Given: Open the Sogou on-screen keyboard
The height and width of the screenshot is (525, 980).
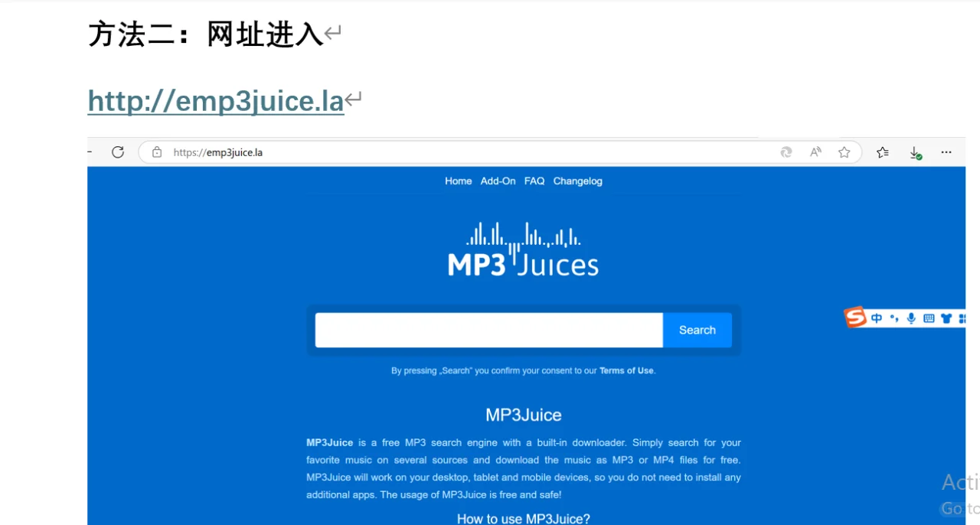Looking at the screenshot, I should tap(928, 318).
